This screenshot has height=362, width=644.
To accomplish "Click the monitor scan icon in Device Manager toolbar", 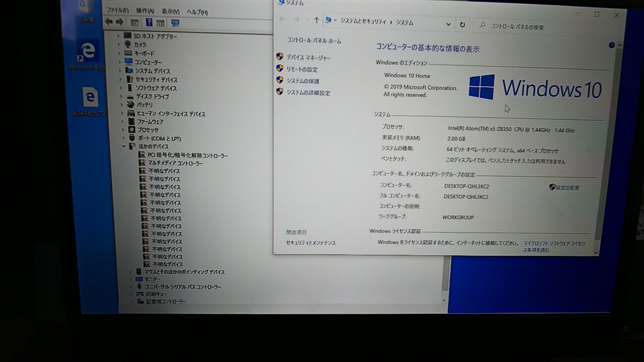I will pos(175,23).
